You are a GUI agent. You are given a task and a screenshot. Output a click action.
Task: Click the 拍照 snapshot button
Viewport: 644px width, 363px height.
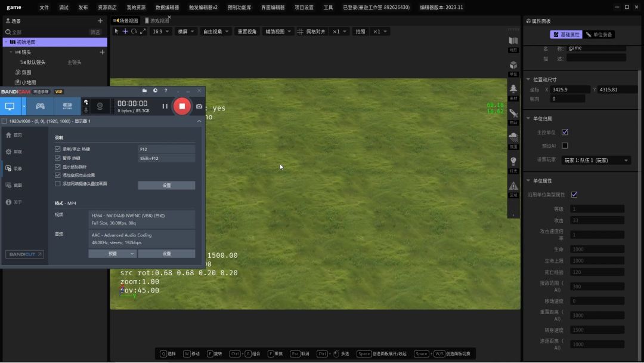(x=360, y=32)
